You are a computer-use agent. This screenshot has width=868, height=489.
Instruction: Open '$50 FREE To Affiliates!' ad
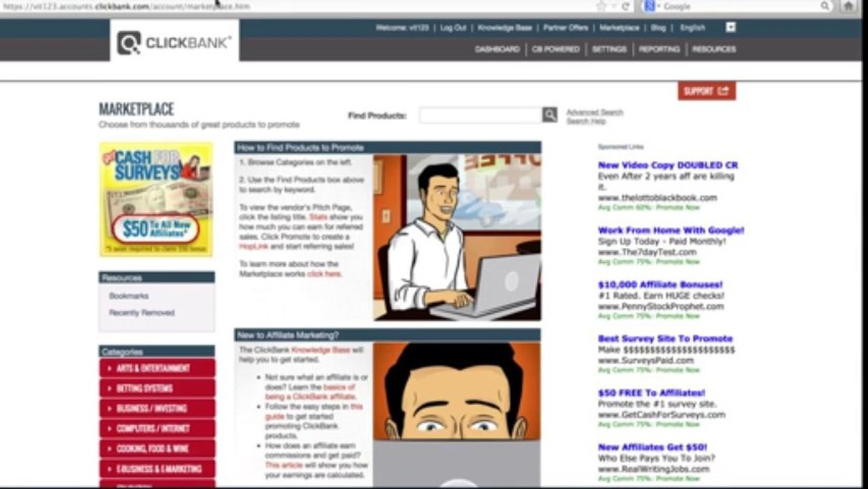coord(652,393)
